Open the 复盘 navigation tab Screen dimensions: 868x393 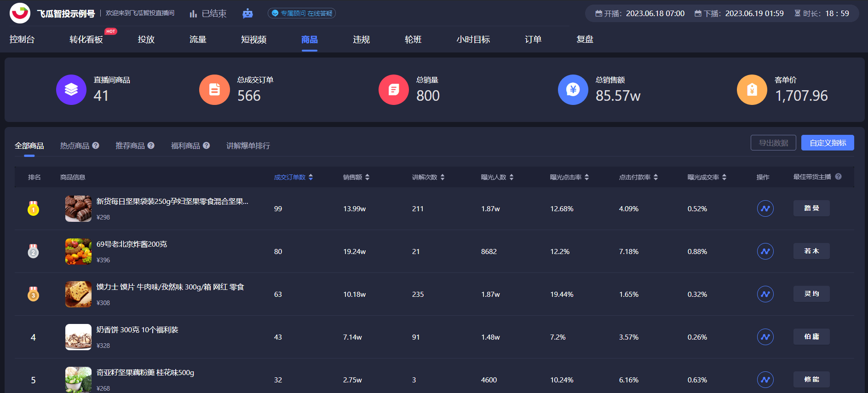click(x=585, y=40)
